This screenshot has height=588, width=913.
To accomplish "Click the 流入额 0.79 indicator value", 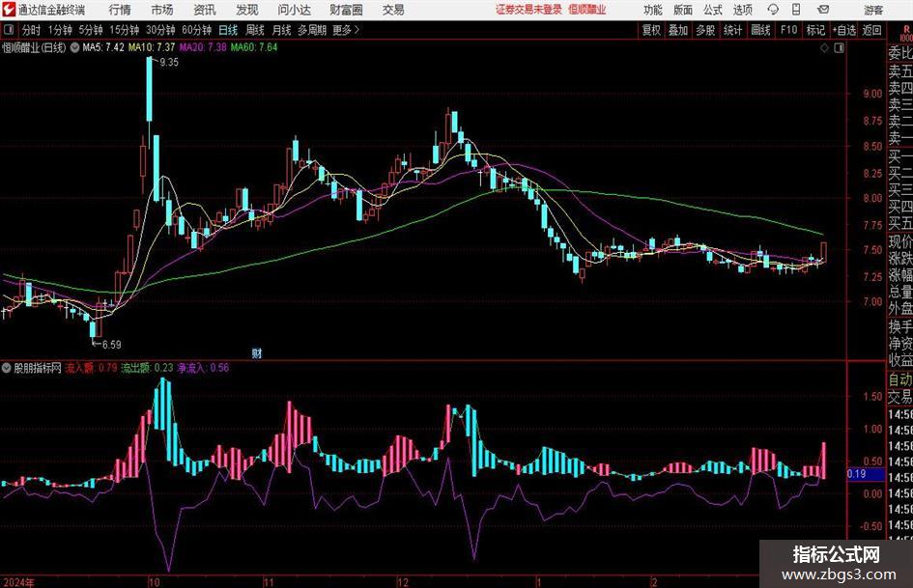I will pos(91,368).
